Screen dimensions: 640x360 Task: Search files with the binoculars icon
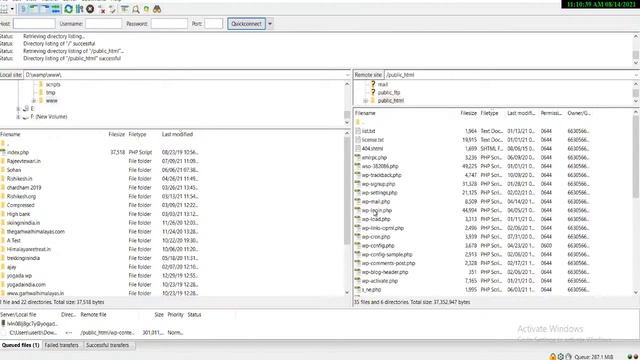point(157,9)
